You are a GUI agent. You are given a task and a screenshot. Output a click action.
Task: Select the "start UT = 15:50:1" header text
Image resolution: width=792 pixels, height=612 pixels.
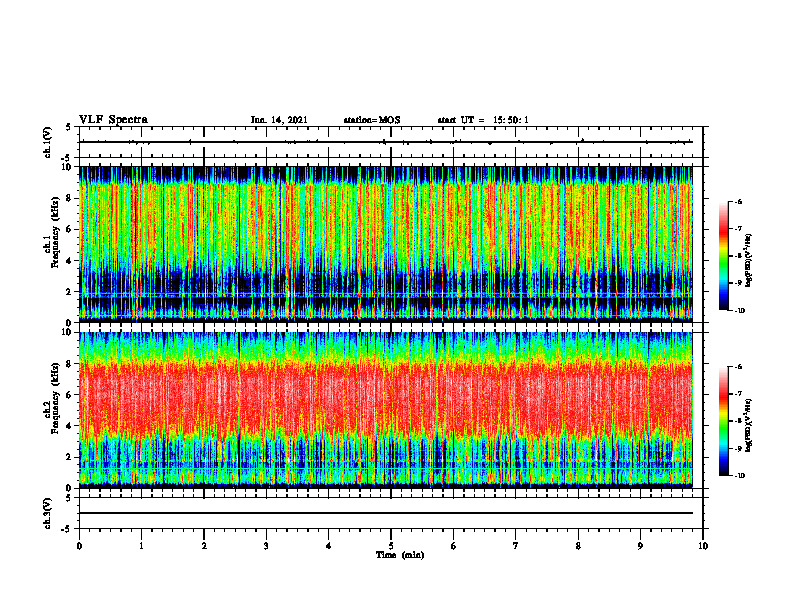pos(483,120)
